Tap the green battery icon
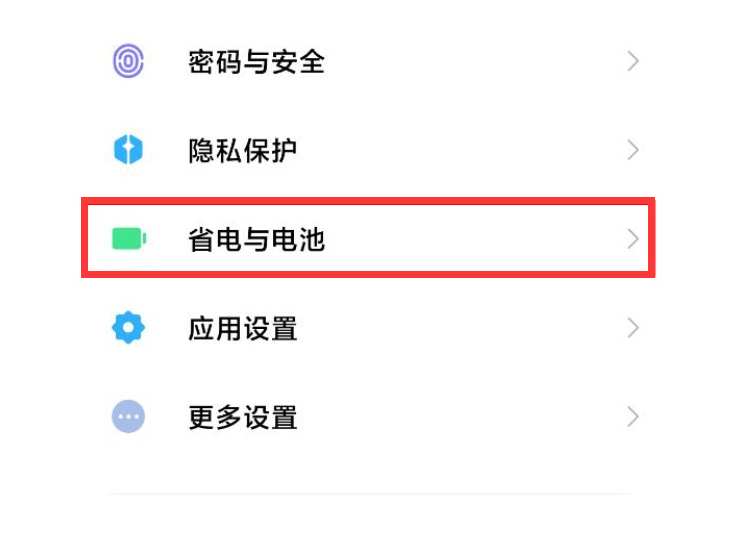The height and width of the screenshot is (537, 755). 129,239
